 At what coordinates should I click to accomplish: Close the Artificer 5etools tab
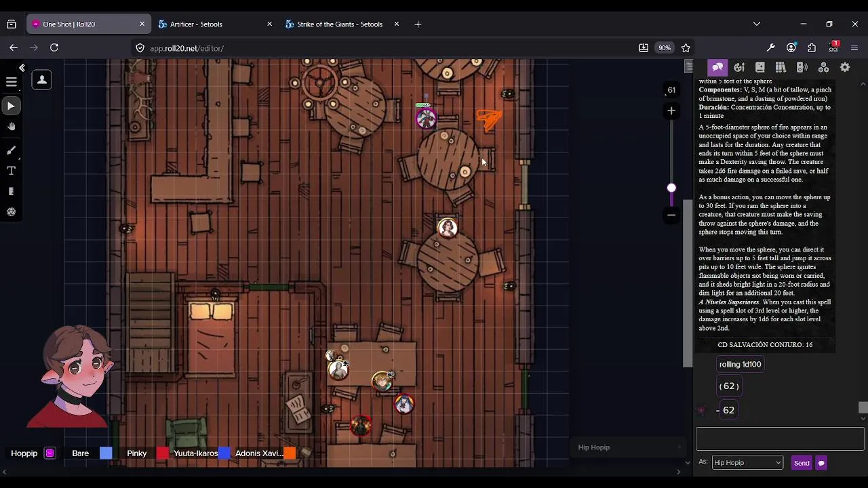(269, 24)
